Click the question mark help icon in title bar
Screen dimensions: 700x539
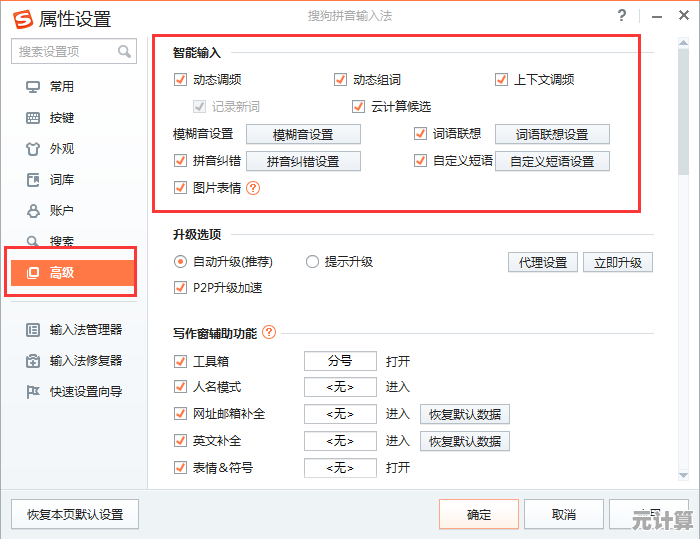pyautogui.click(x=622, y=17)
